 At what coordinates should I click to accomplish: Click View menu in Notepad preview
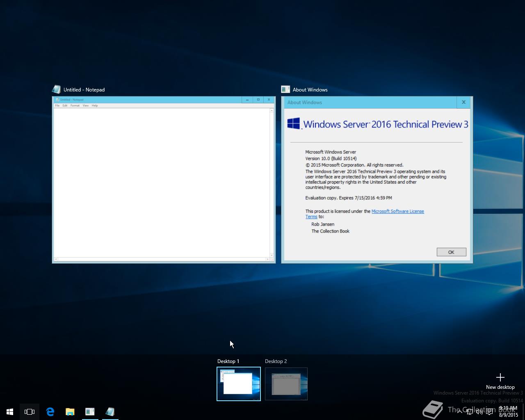(85, 105)
